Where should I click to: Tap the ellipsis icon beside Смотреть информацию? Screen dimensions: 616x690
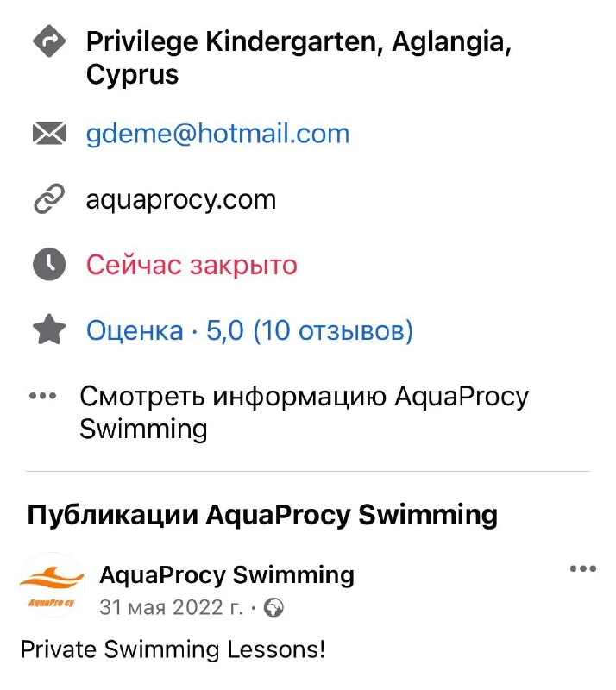[43, 397]
